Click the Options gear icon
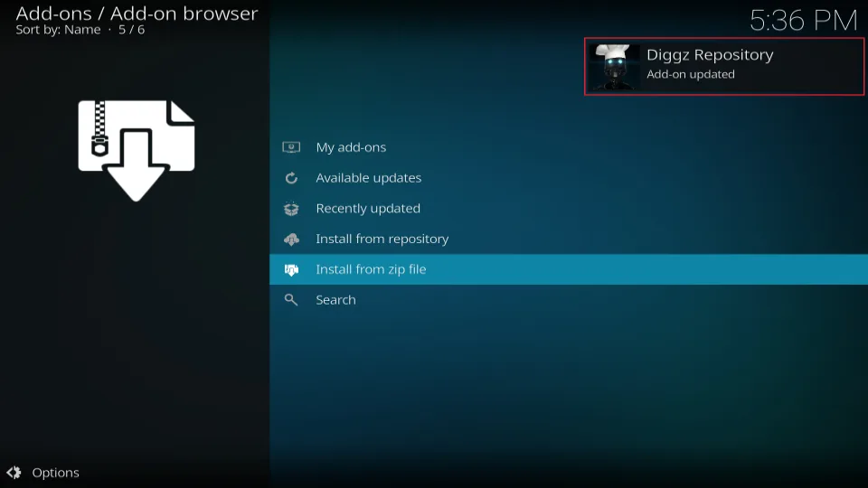 (14, 473)
